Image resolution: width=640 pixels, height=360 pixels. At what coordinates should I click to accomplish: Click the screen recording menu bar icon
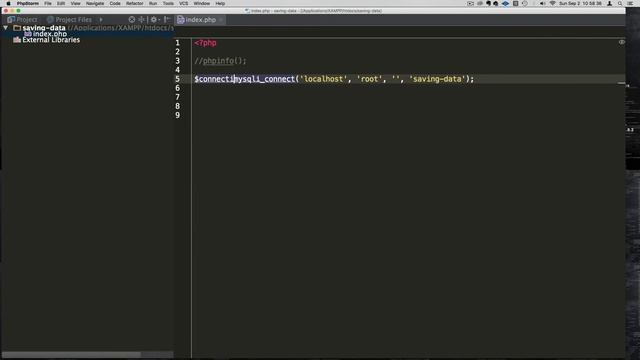coord(470,3)
